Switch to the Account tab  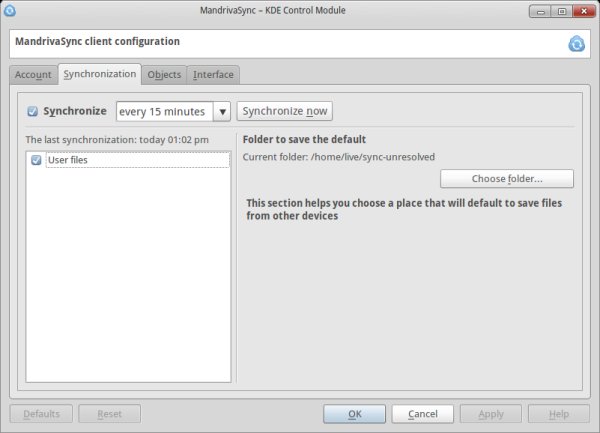click(33, 75)
